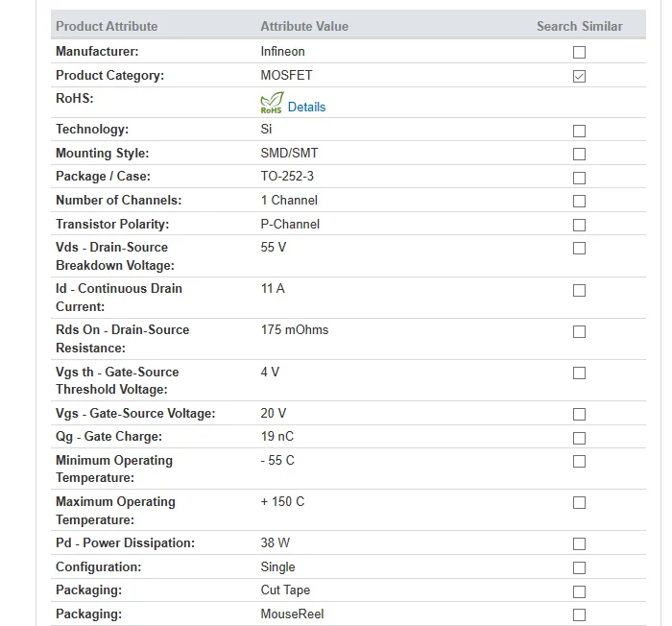Click the SMD/SMT mounting style value

tap(289, 153)
